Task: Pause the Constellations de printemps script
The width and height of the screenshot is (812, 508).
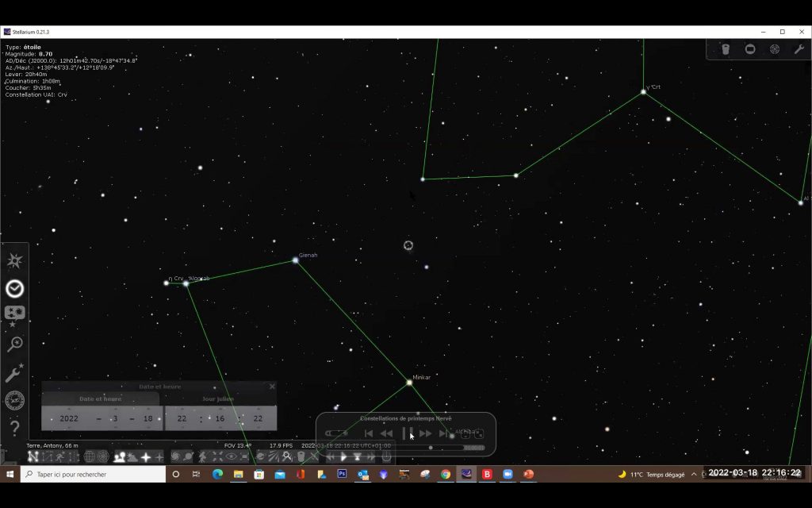Action: pyautogui.click(x=408, y=433)
